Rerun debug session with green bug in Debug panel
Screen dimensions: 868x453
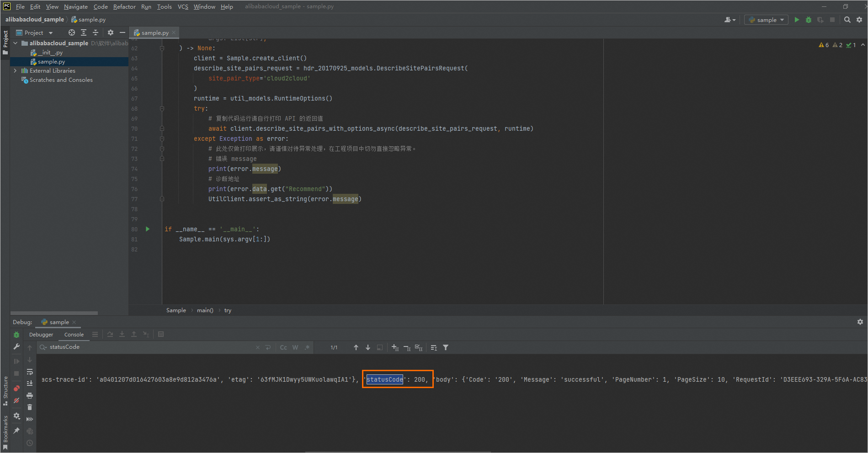click(16, 335)
